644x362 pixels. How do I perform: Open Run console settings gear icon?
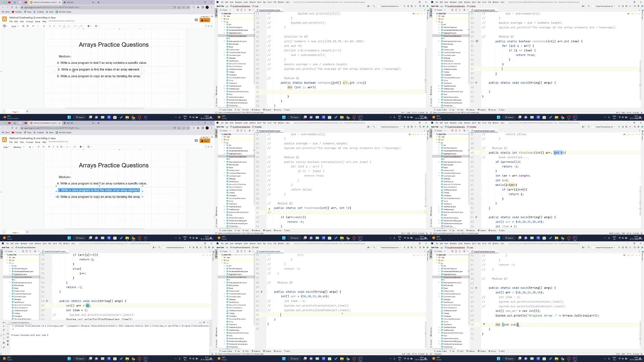(x=204, y=322)
